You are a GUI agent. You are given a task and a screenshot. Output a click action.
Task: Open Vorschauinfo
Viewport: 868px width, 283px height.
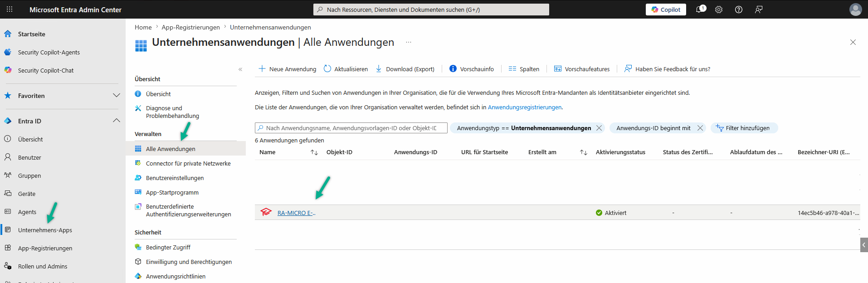point(472,69)
